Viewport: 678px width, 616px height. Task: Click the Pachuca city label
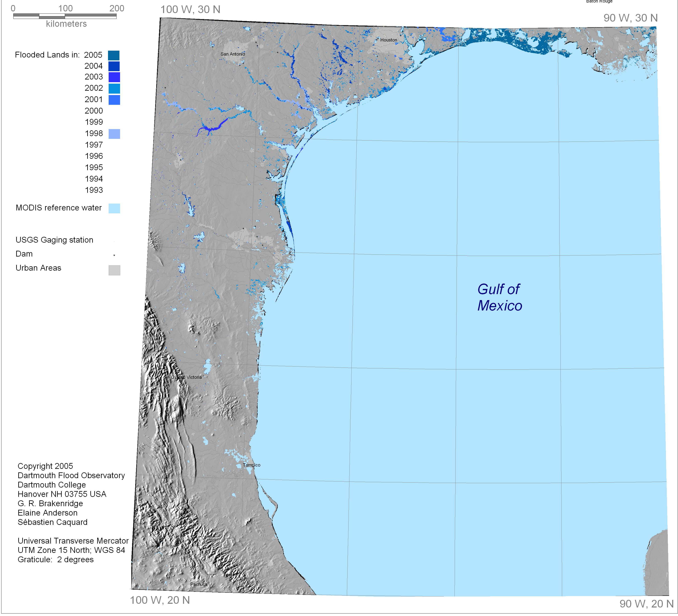coord(199,584)
